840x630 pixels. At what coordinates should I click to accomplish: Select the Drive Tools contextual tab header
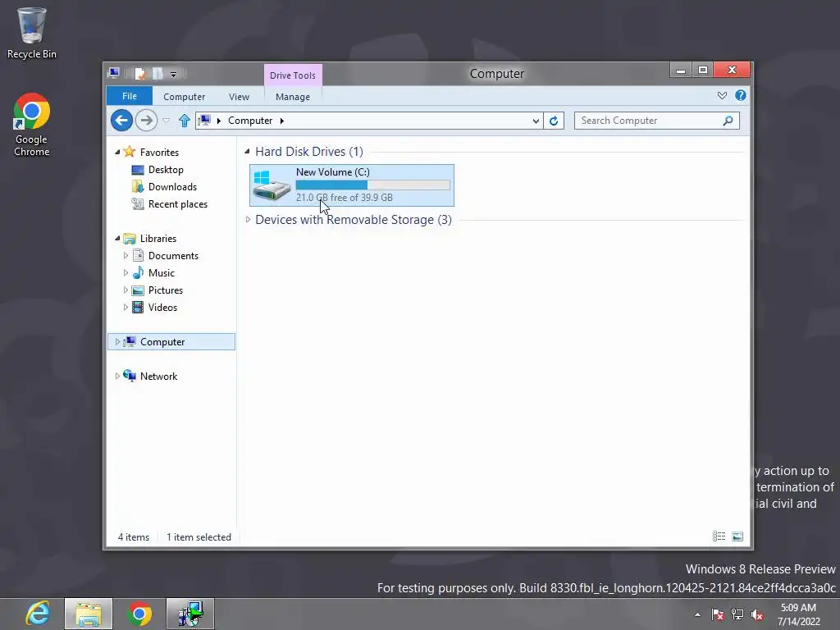click(293, 75)
